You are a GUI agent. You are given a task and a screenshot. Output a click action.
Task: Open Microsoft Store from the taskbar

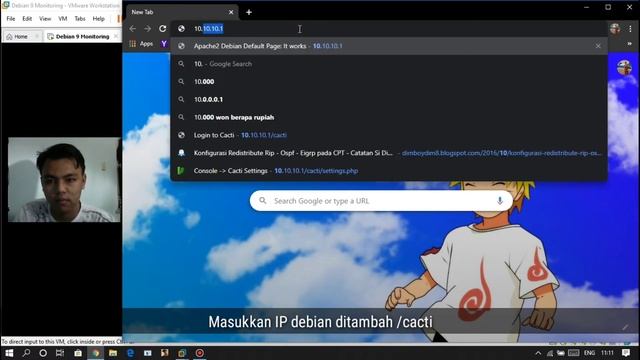[x=78, y=353]
